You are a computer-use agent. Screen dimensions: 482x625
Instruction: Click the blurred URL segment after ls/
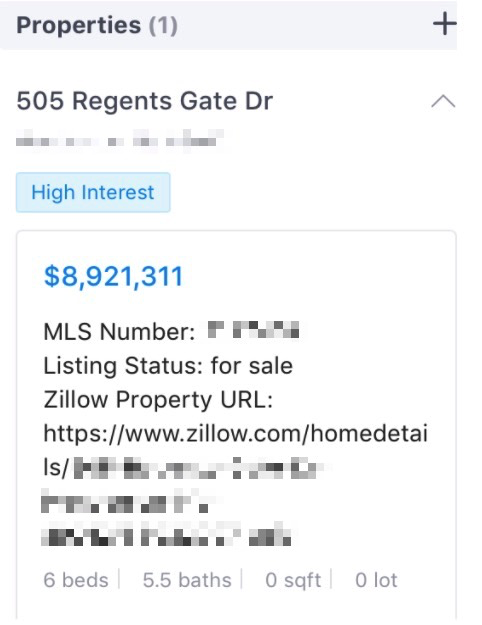[x=199, y=468]
